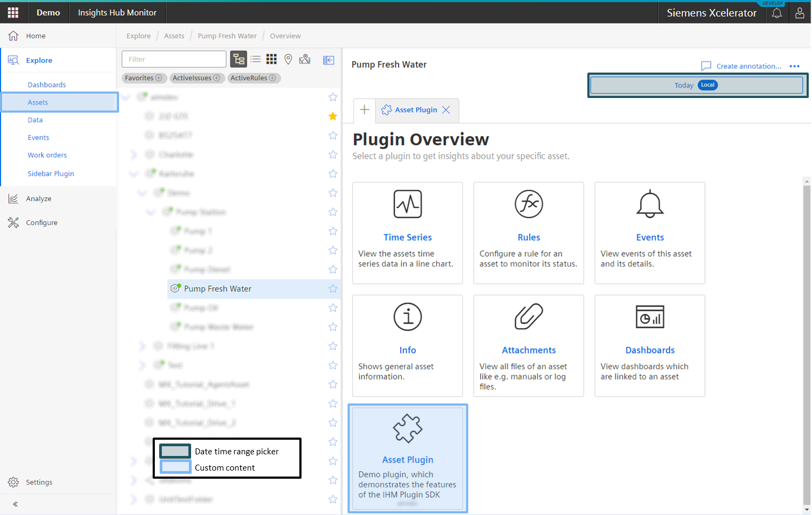Toggle favorite star on first asset row
Screen dimensions: 812x515
[x=333, y=97]
